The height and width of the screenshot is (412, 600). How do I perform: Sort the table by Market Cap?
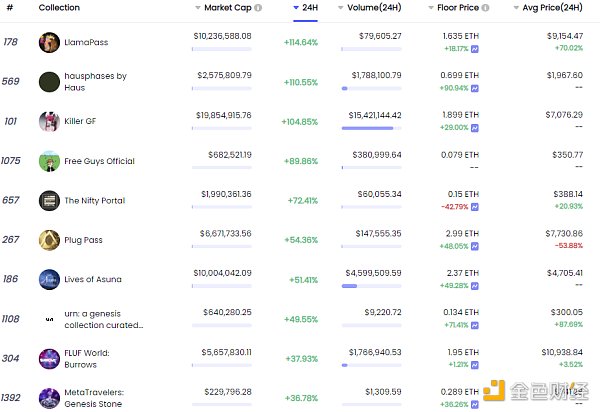[x=228, y=8]
